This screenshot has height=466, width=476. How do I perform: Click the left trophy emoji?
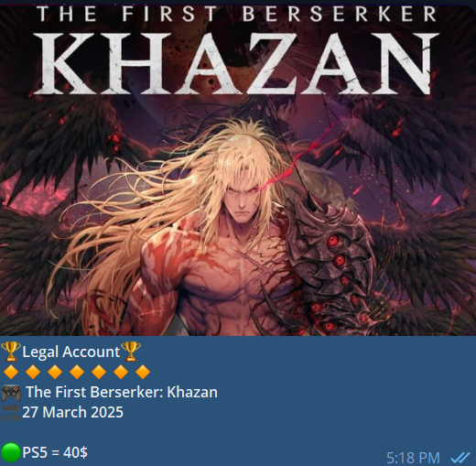point(11,352)
